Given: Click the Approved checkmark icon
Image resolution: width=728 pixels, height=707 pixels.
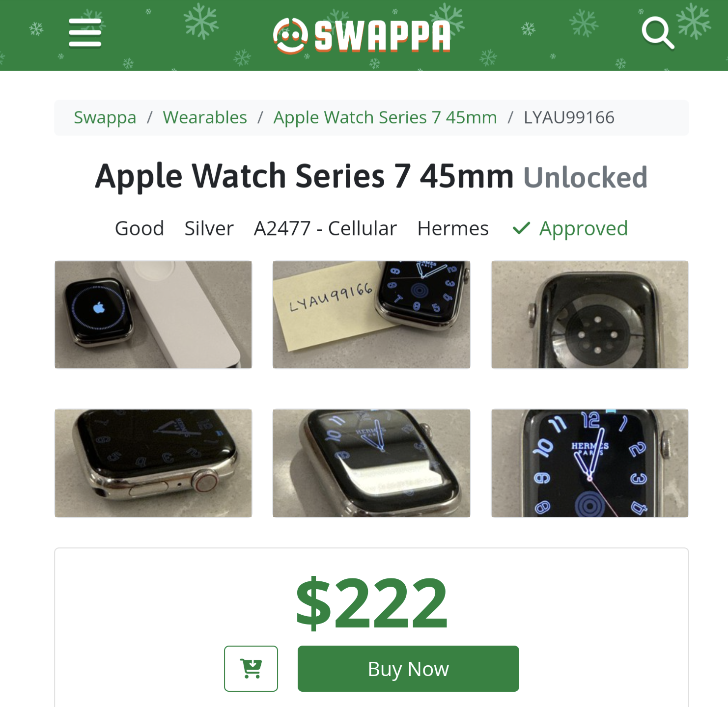Looking at the screenshot, I should click(x=521, y=228).
